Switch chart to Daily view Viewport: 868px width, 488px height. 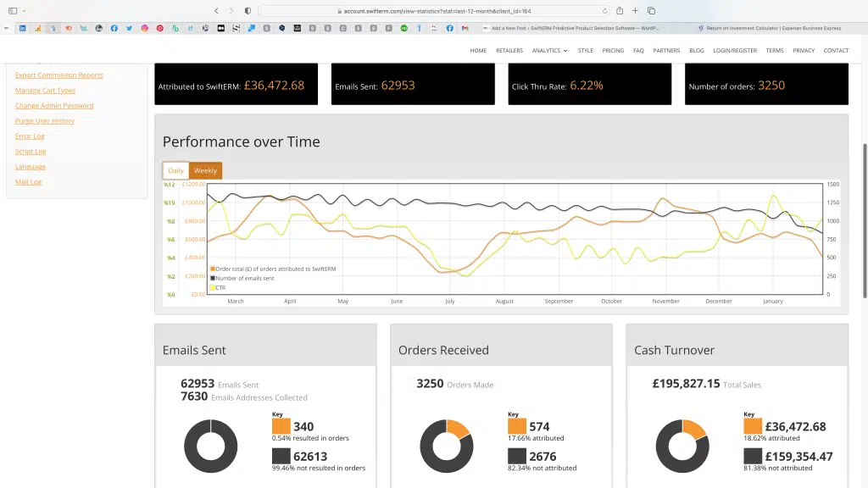[x=175, y=170]
